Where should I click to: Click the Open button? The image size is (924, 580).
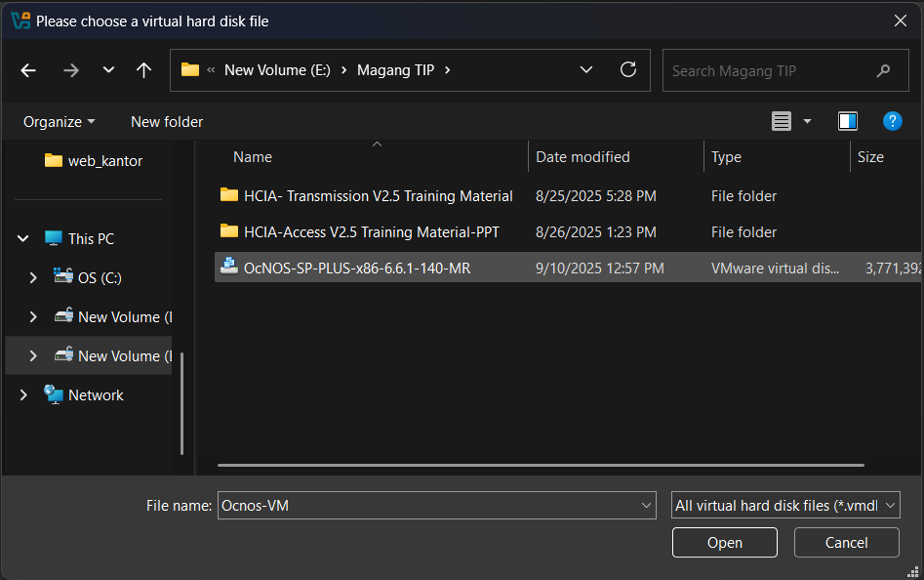click(x=724, y=543)
